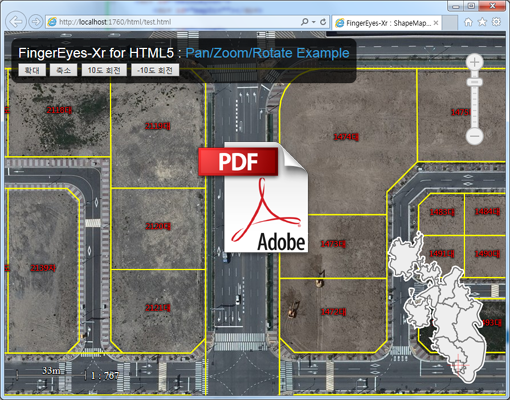Click the search magnifier icon in address bar
Screen dimensions: 510x400
[304, 22]
